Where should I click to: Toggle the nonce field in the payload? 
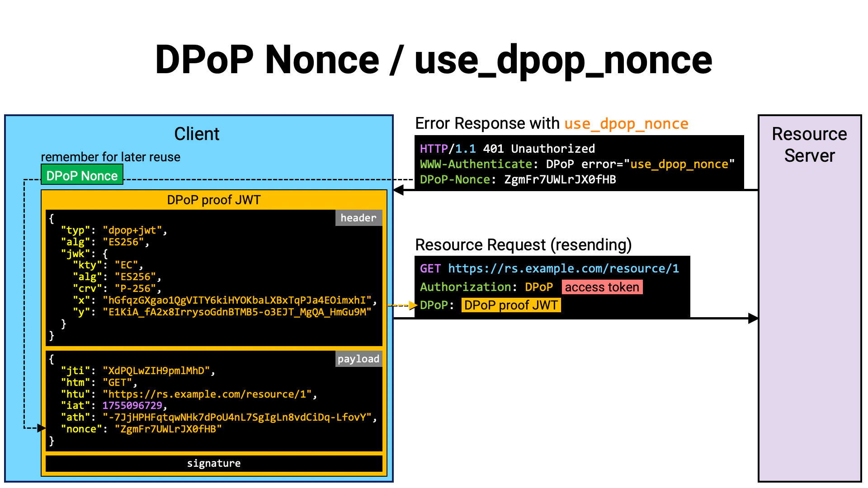click(136, 428)
